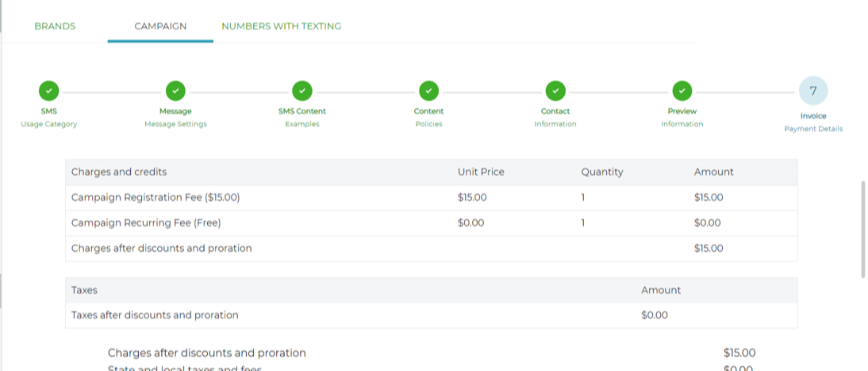Click the vertical scrollbar thumb on right

coord(863,229)
